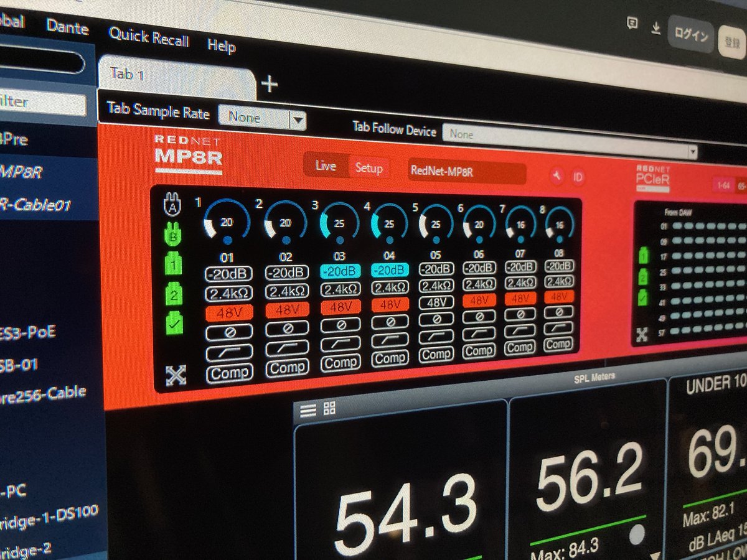The image size is (747, 560).
Task: Toggle high-pass filter on channel 02
Action: (287, 348)
